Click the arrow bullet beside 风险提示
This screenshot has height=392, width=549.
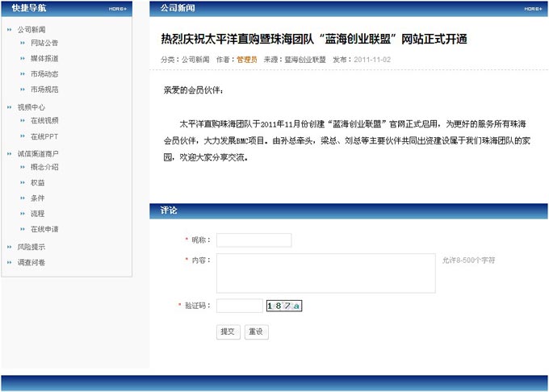pyautogui.click(x=10, y=248)
